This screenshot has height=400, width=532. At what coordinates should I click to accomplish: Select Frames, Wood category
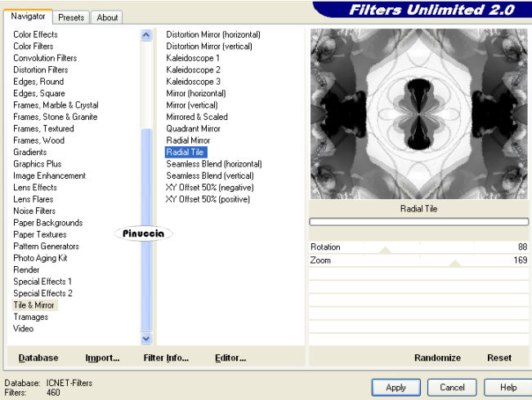click(x=38, y=140)
